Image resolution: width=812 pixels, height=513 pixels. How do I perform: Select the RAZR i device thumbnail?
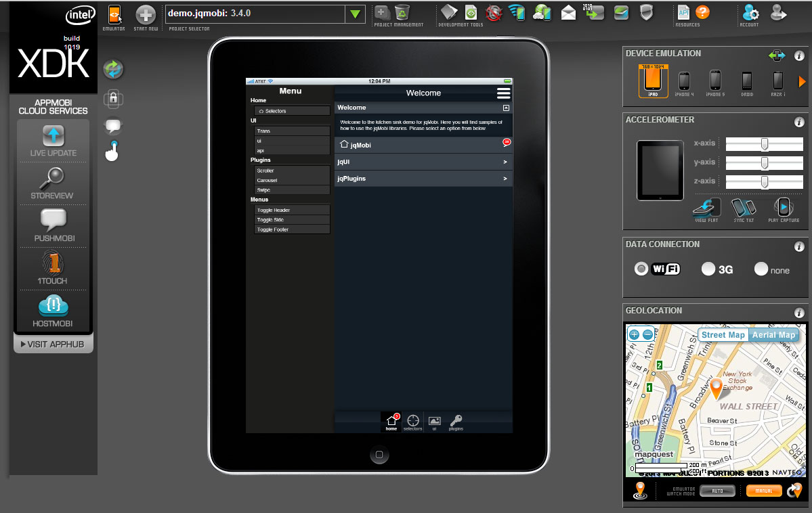[x=778, y=84]
